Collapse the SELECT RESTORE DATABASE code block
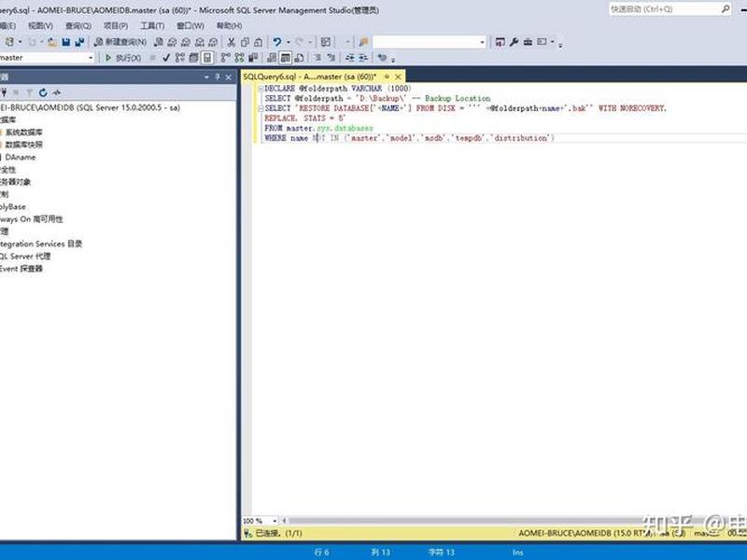The image size is (747, 560). pos(261,108)
